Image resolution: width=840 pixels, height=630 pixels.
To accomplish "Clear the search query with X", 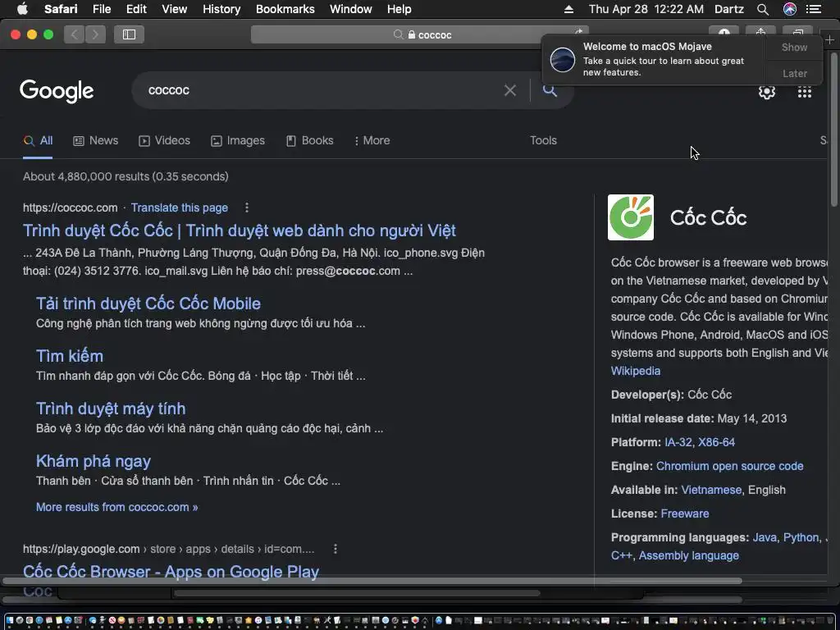I will click(x=510, y=90).
